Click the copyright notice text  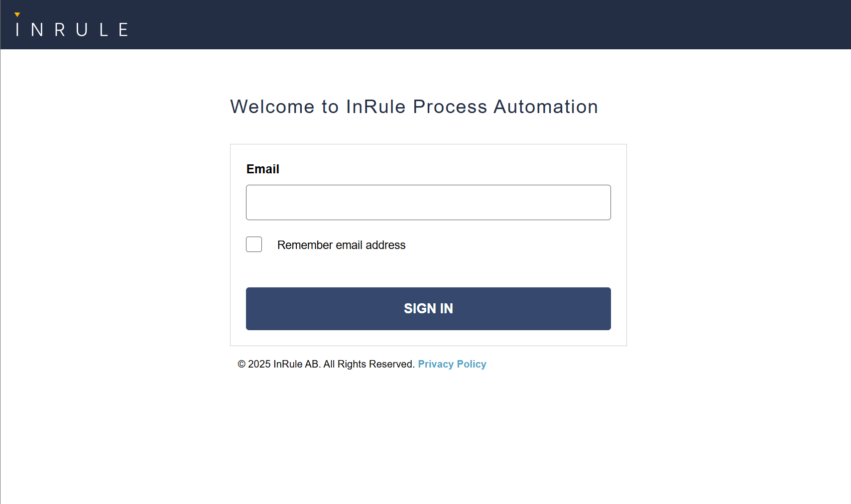point(326,364)
